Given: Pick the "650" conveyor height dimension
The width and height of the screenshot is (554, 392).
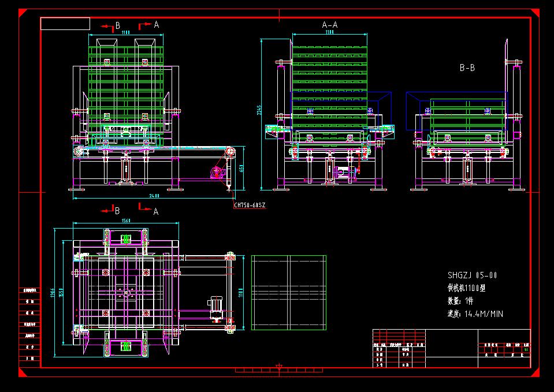Looking at the screenshot, I should point(241,168).
